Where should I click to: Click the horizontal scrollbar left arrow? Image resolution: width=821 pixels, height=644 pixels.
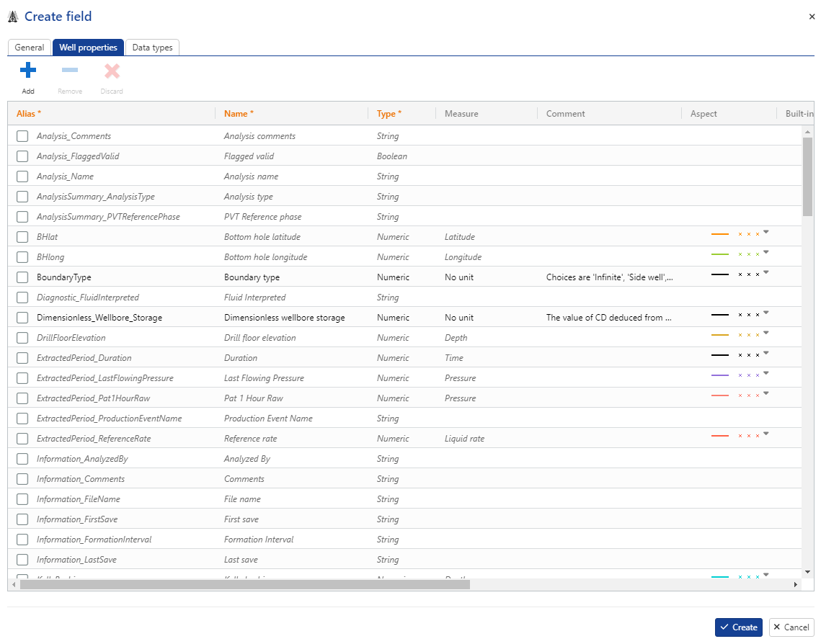14,584
